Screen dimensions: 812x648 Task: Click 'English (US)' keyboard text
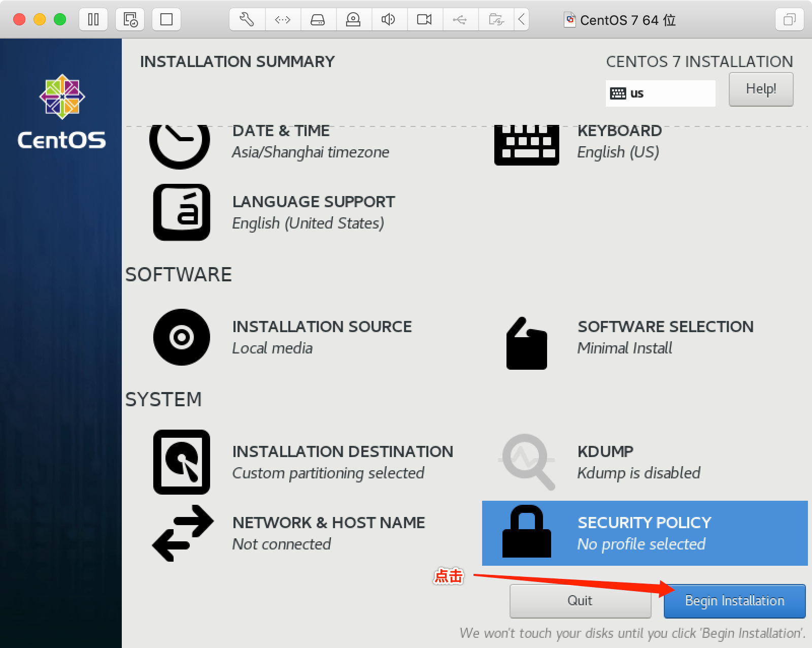coord(618,152)
